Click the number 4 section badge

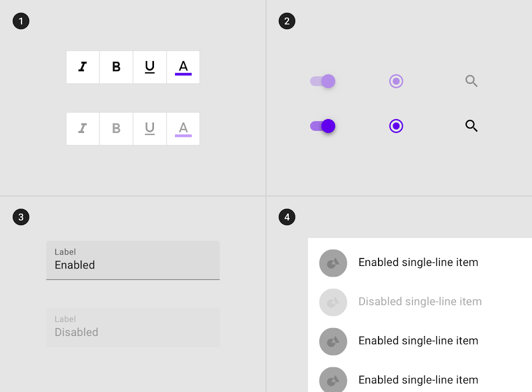click(x=287, y=217)
